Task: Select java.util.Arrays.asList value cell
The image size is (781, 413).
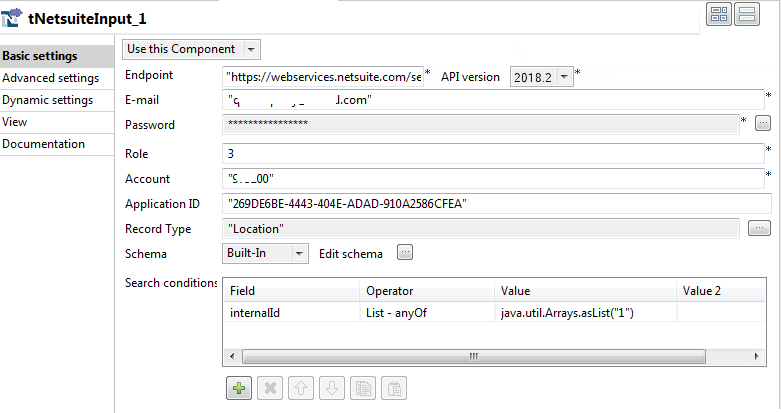Action: [585, 312]
